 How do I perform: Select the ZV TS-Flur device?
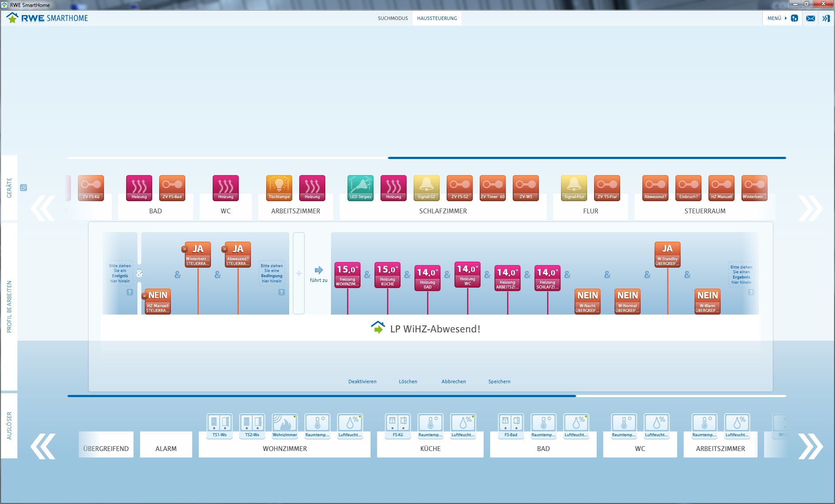tap(607, 188)
